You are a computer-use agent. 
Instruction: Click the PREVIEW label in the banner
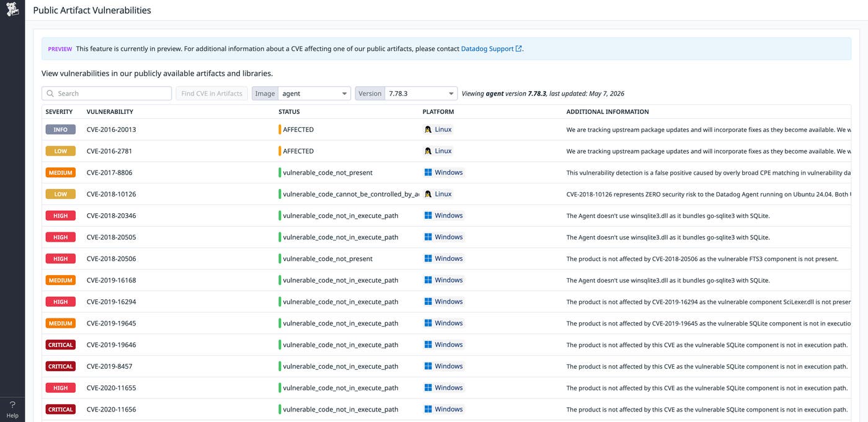(60, 49)
